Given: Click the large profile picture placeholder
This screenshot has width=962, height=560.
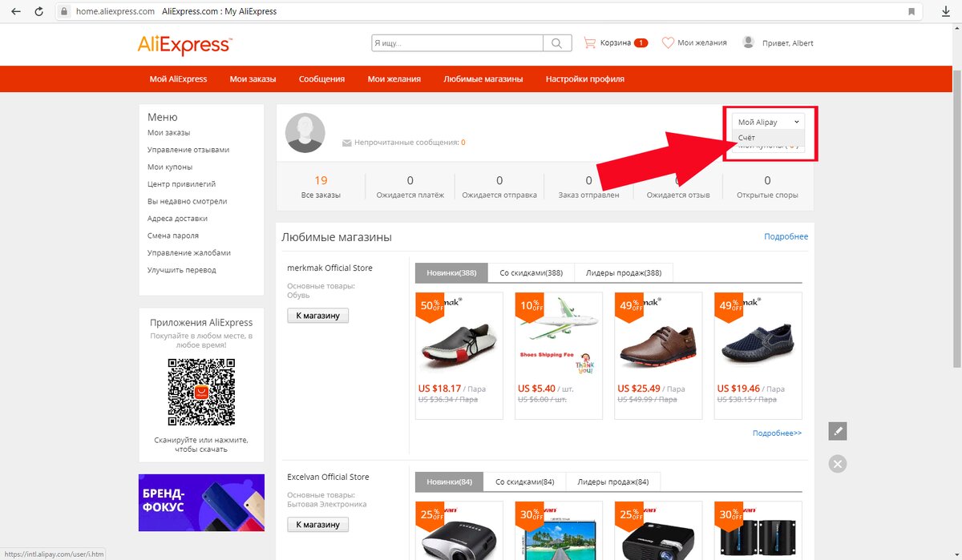Looking at the screenshot, I should tap(305, 133).
